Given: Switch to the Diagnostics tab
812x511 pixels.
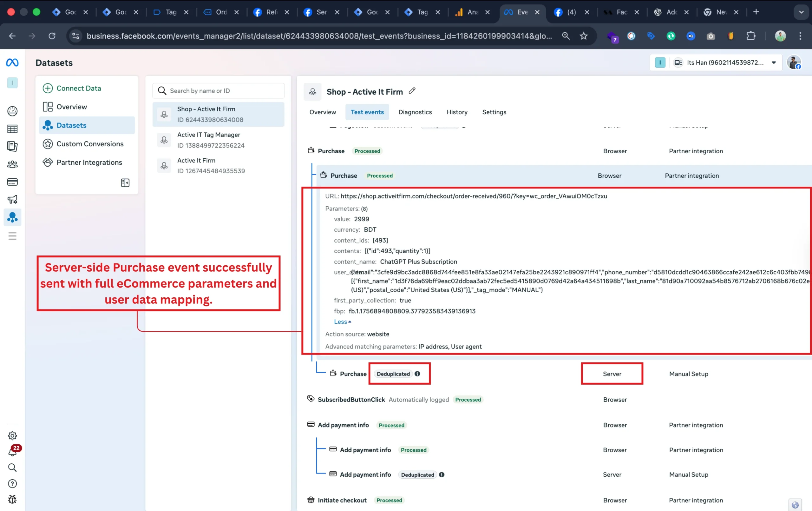Looking at the screenshot, I should pyautogui.click(x=415, y=112).
